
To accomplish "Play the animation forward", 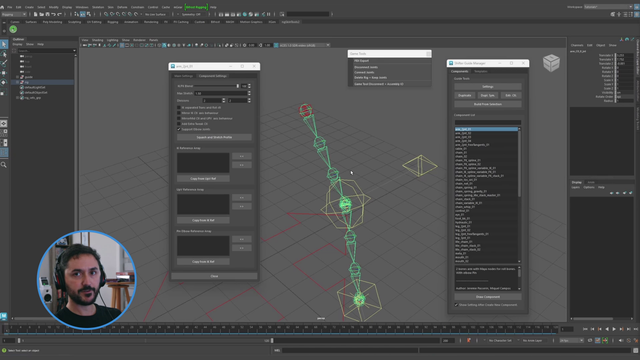I will point(614,329).
